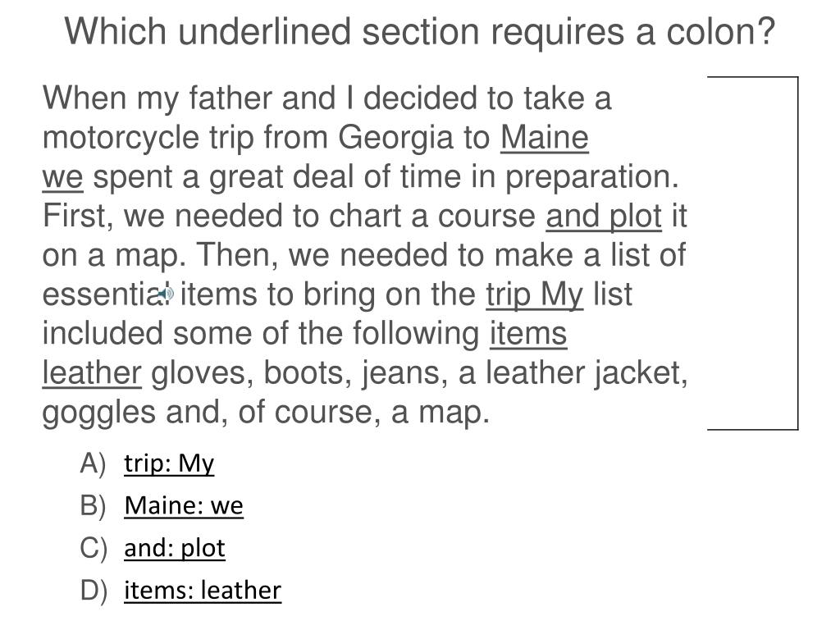Click the underlined word 'items' in passage
840x630 pixels.
click(x=528, y=334)
